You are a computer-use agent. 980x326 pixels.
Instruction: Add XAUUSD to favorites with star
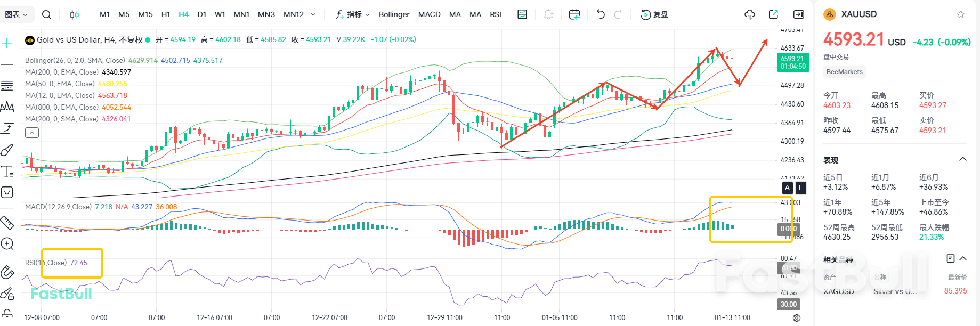click(960, 14)
